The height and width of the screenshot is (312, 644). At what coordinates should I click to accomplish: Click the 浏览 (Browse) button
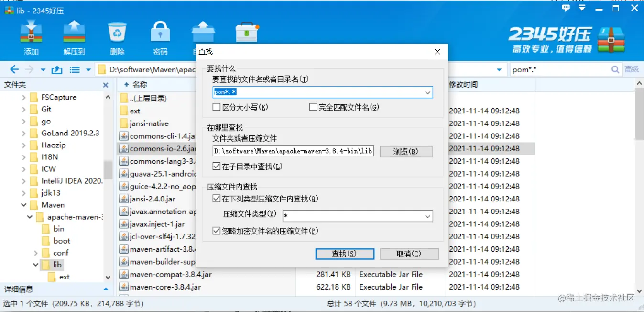406,151
